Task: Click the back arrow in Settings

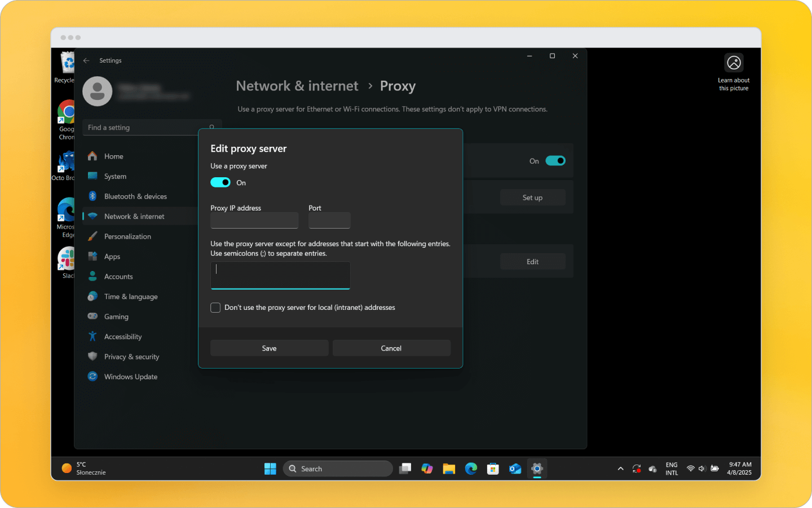Action: 86,60
